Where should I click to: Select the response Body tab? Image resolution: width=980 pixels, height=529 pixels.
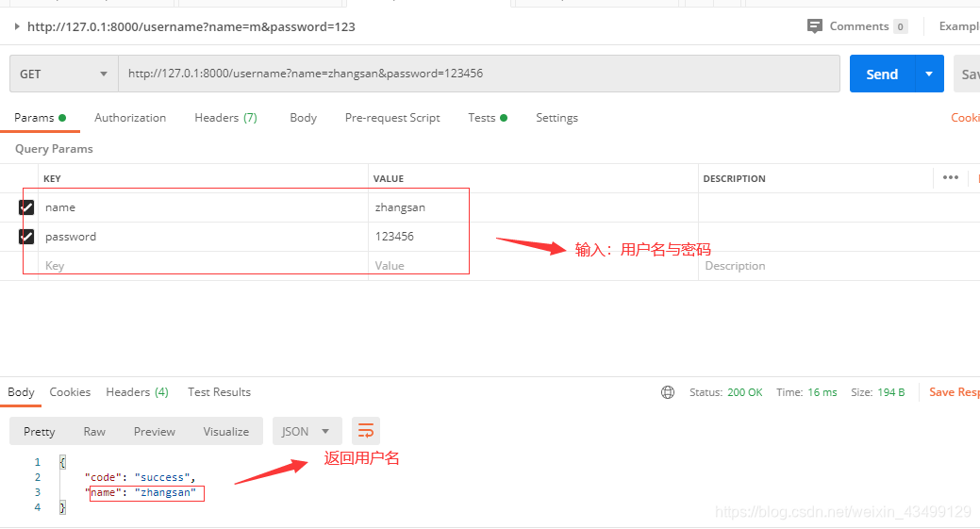tap(21, 392)
